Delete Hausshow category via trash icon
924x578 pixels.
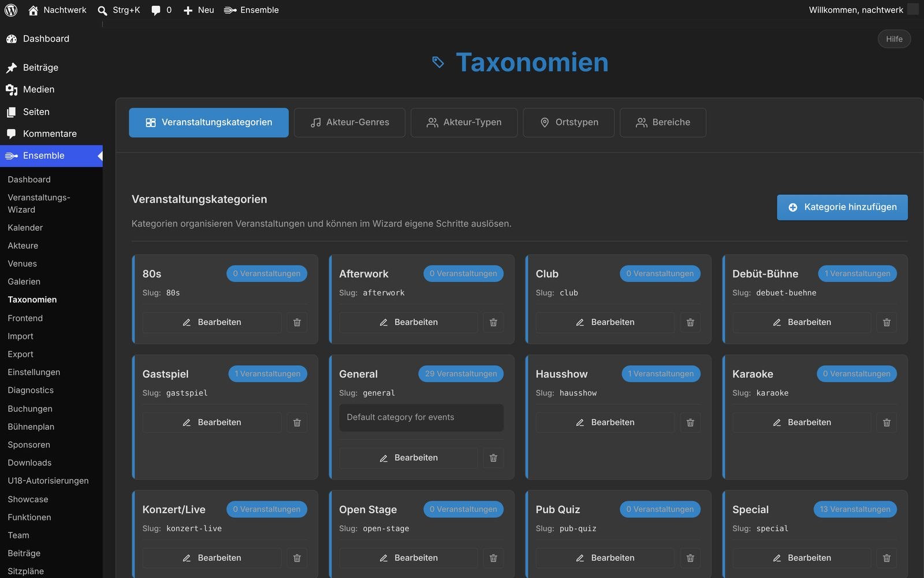tap(690, 423)
